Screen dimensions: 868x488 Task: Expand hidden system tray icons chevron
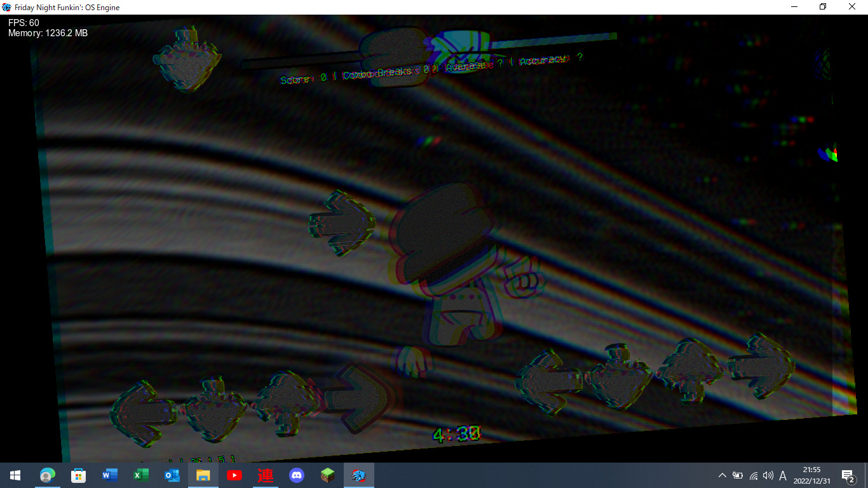pos(722,475)
